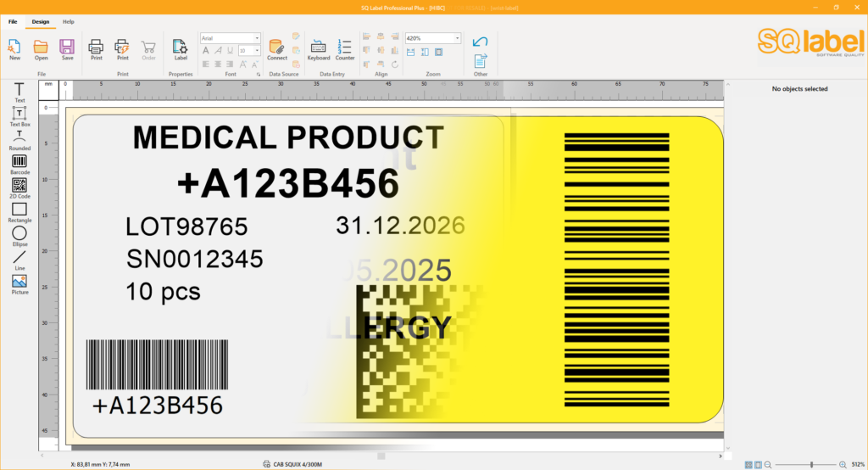Toggle Underline font style
The height and width of the screenshot is (470, 868).
coord(230,51)
